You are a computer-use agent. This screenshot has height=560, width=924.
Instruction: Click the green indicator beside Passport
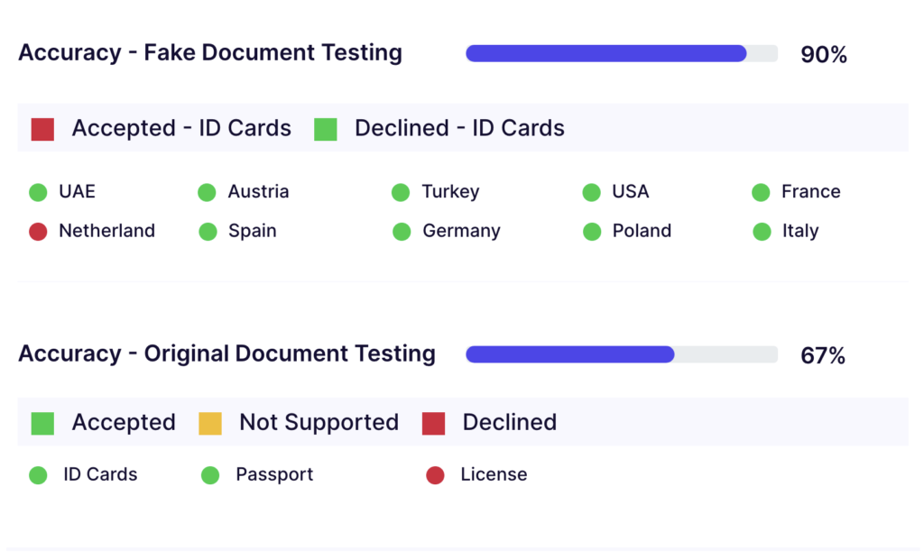click(x=209, y=474)
